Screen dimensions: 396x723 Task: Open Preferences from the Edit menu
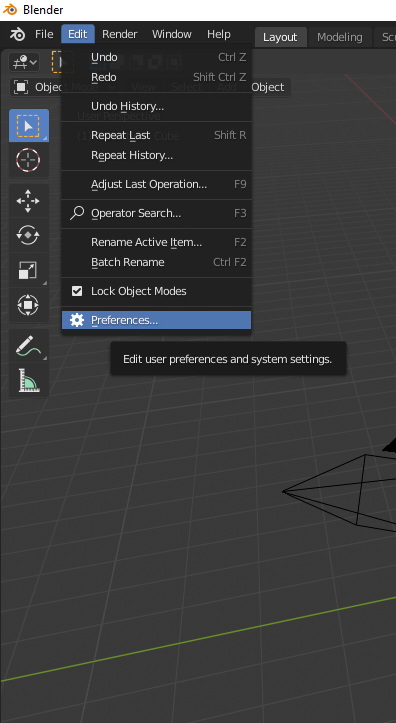coord(157,320)
